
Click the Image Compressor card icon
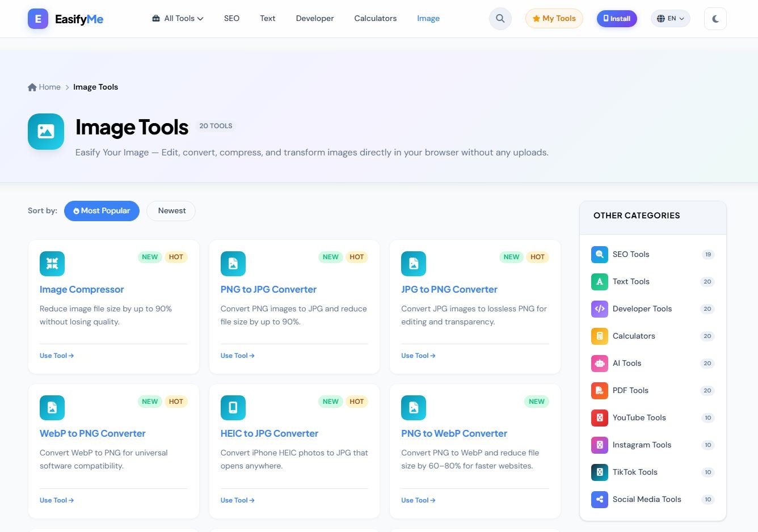[x=52, y=264]
